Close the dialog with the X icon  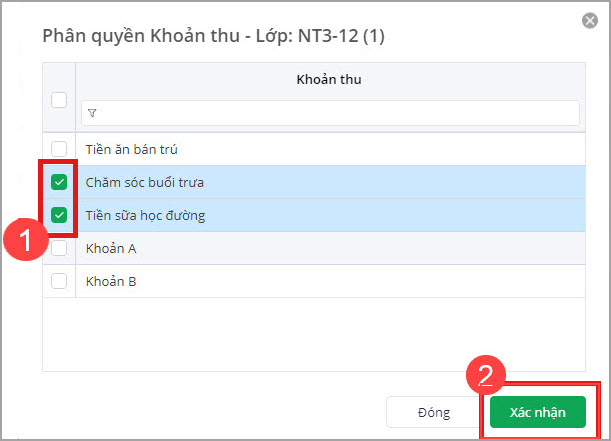[x=590, y=20]
